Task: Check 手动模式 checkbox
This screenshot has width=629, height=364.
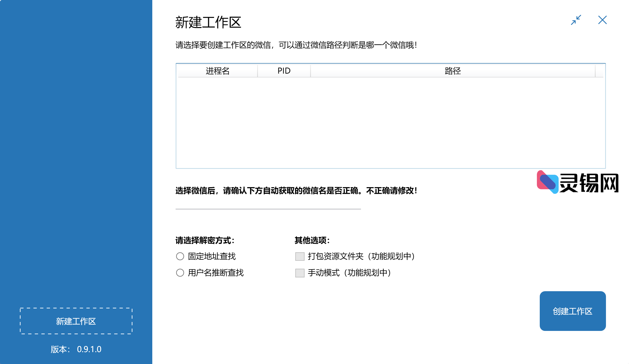Action: click(x=300, y=273)
